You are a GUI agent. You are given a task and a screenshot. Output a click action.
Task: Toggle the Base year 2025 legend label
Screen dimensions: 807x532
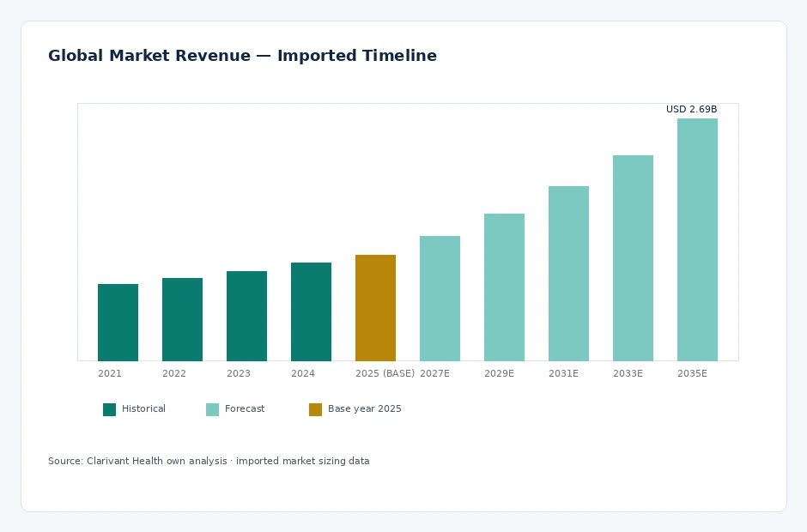(364, 408)
